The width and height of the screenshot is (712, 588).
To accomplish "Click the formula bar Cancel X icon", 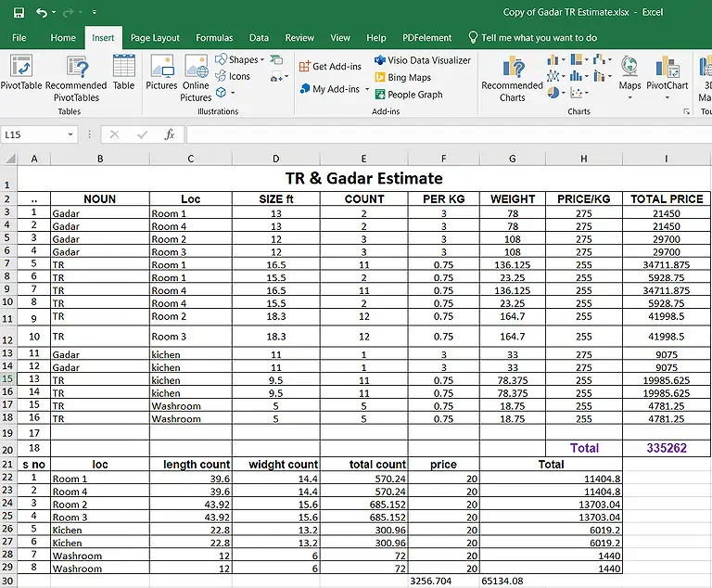I will (x=114, y=134).
